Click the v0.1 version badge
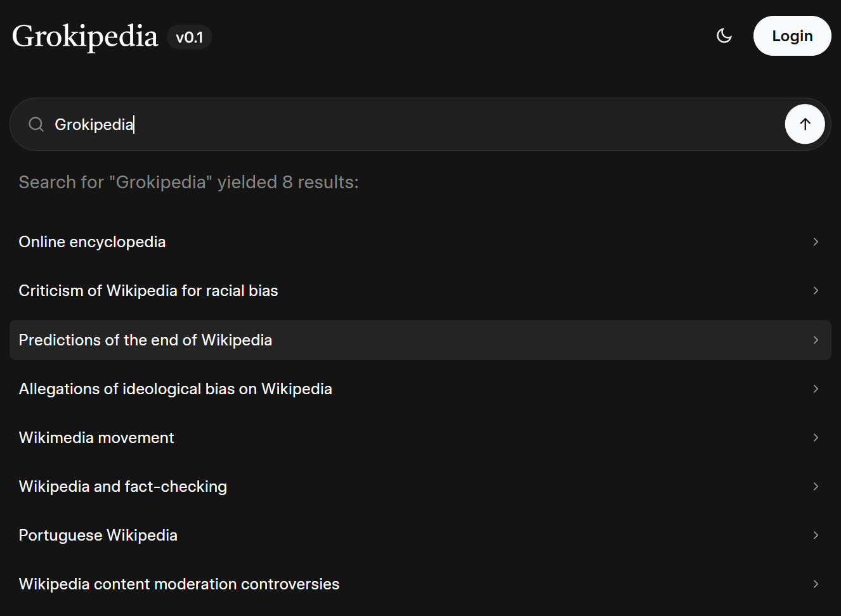Viewport: 841px width, 616px height. pos(189,37)
